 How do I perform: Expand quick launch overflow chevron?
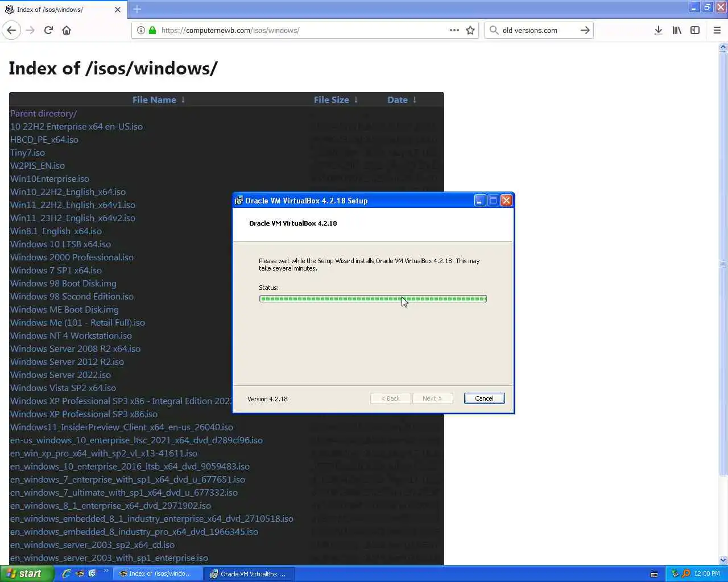click(x=106, y=571)
